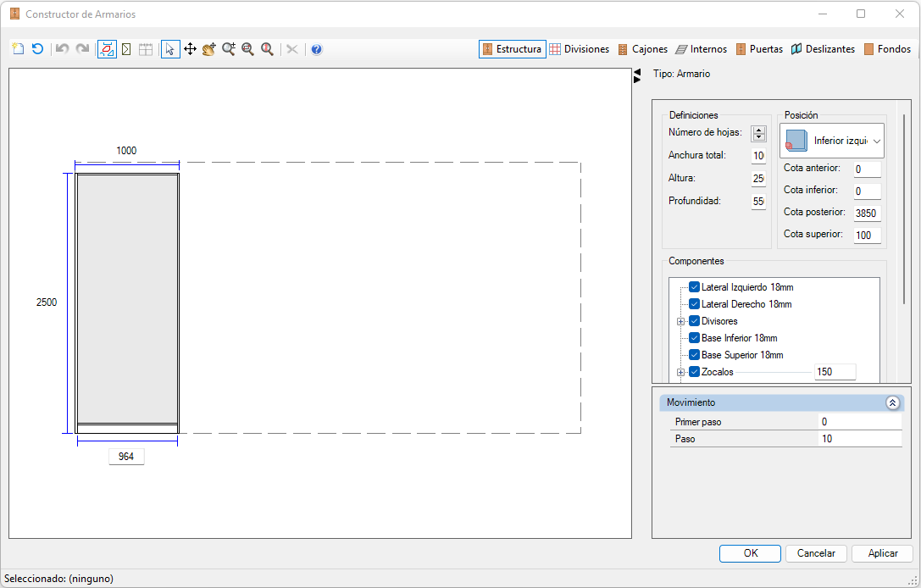
Task: Switch to the Cajones tab
Action: coord(642,49)
